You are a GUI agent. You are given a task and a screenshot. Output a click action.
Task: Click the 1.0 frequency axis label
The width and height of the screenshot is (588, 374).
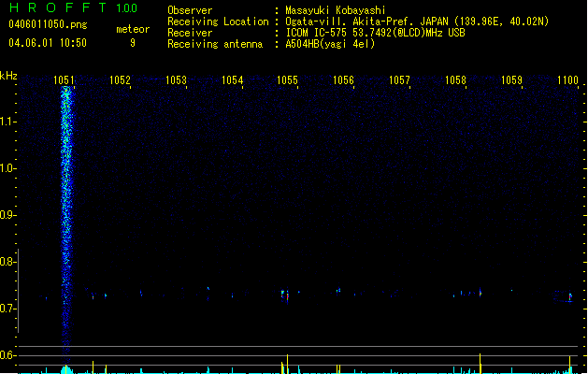[x=7, y=168]
